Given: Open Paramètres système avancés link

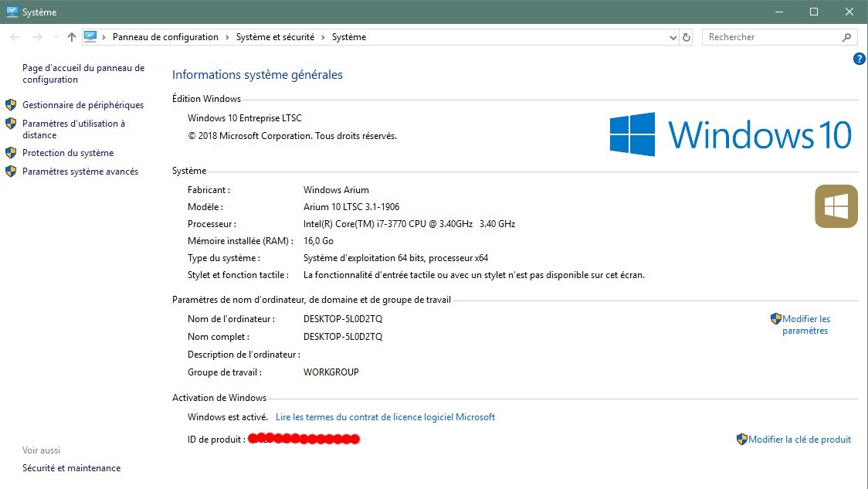Looking at the screenshot, I should point(80,171).
